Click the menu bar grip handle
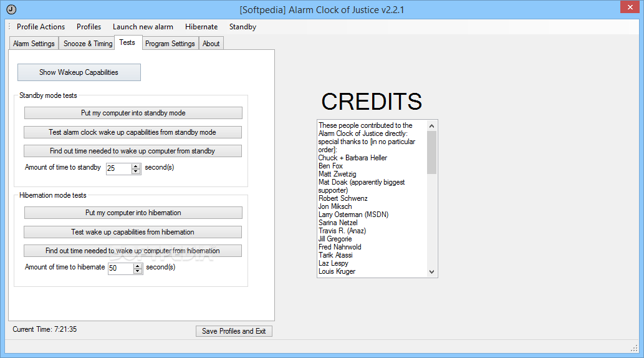The height and width of the screenshot is (358, 644). coord(9,27)
